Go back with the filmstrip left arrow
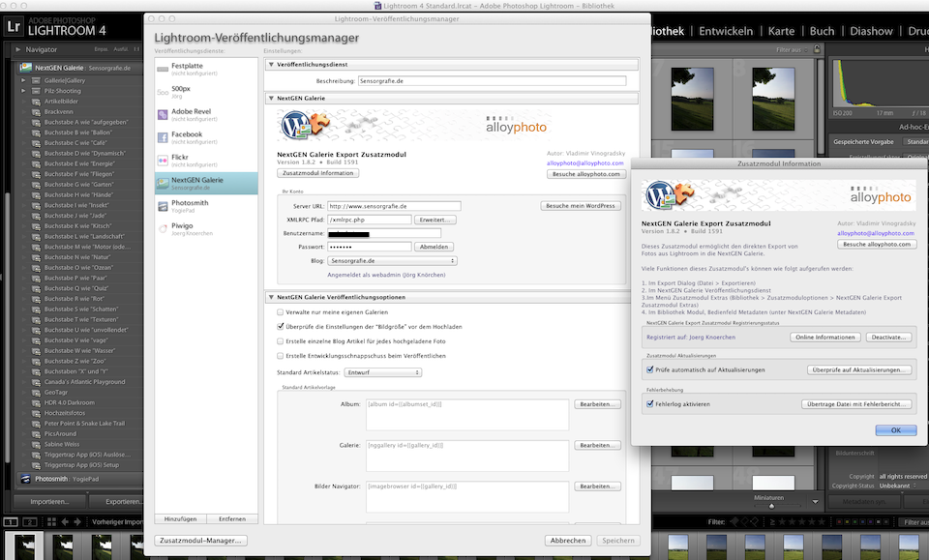Screen dimensions: 929x560 click(x=65, y=522)
